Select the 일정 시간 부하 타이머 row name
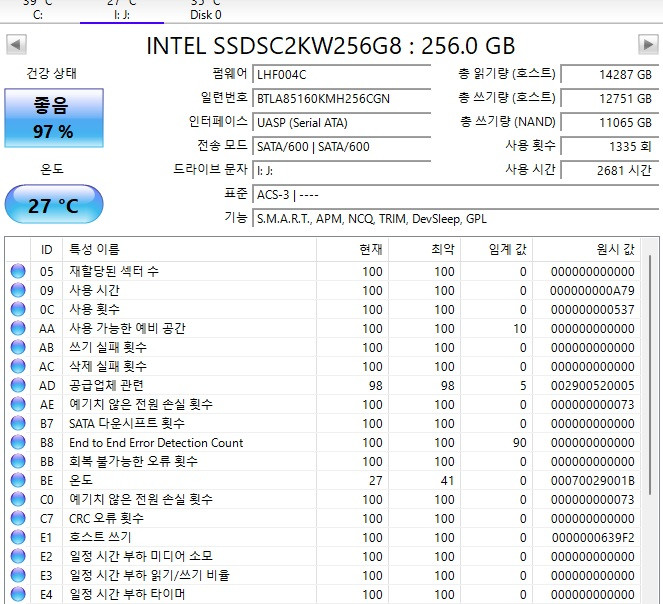This screenshot has height=604, width=663. tap(127, 595)
